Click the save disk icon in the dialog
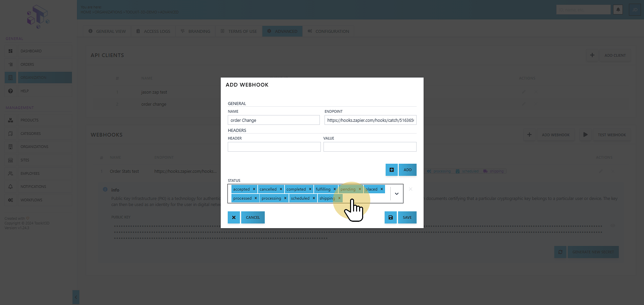 [390, 217]
